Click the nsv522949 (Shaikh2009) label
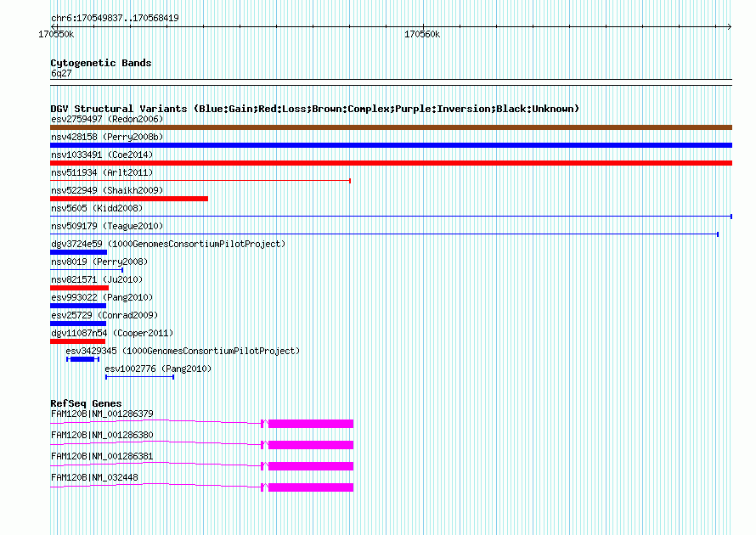Viewport: 756px width, 535px height. [x=107, y=190]
